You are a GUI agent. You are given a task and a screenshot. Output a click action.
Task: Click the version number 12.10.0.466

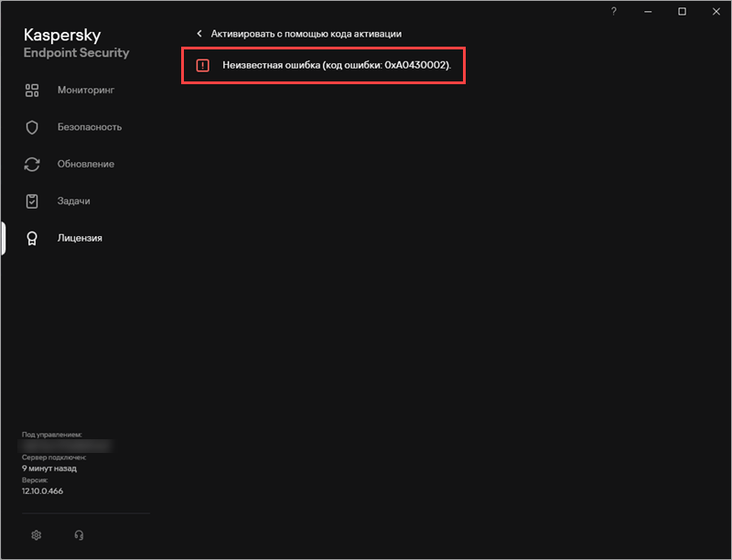pos(42,491)
